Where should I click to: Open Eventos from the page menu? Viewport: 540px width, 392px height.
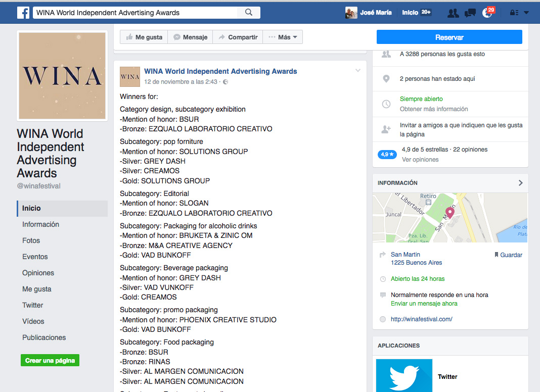(x=35, y=257)
